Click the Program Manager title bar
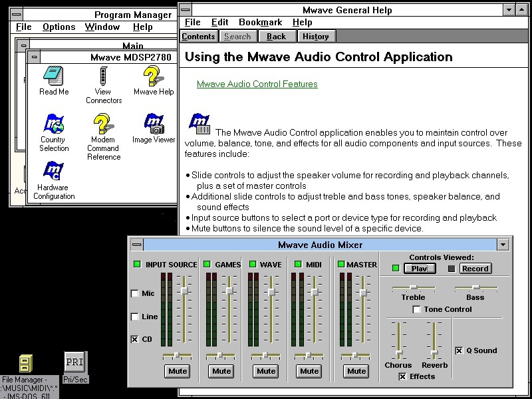 tap(100, 15)
